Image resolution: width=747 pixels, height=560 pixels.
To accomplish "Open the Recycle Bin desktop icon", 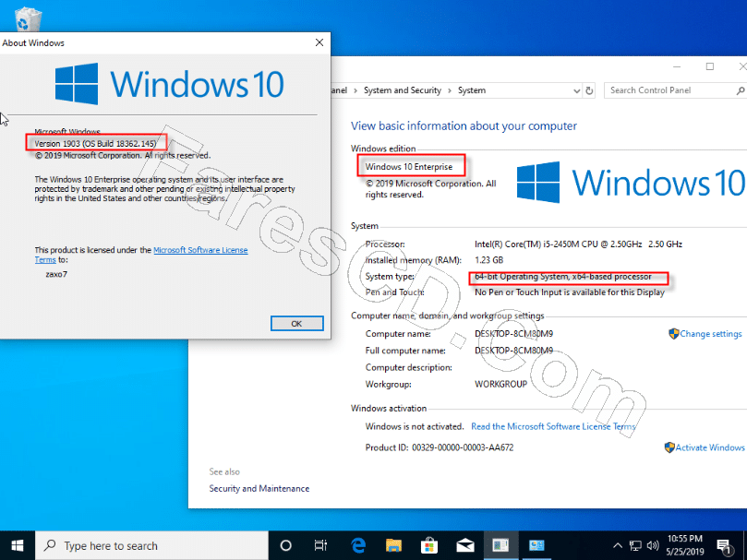I will pyautogui.click(x=28, y=18).
